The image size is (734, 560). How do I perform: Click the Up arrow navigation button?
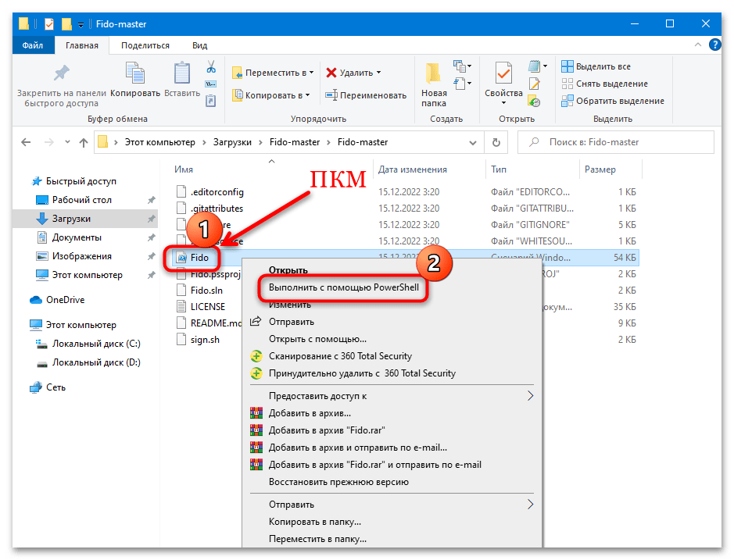coord(84,143)
